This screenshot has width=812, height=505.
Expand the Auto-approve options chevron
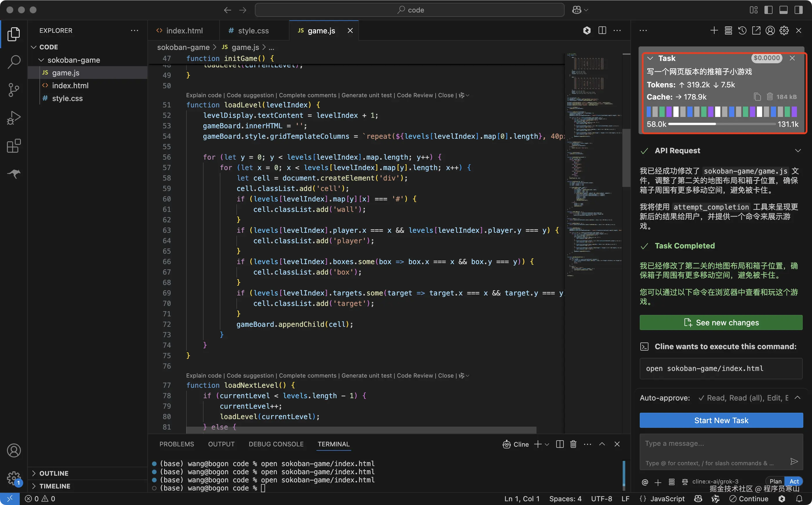pyautogui.click(x=797, y=398)
